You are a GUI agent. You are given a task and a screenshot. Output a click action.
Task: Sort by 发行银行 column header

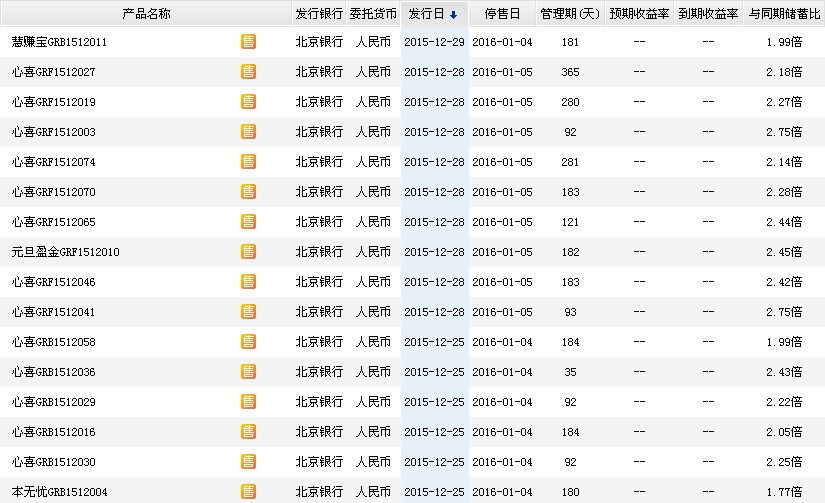click(x=319, y=14)
